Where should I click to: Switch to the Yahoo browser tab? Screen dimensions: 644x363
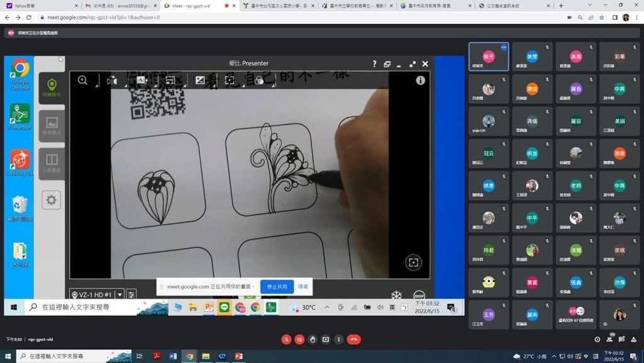[x=41, y=6]
